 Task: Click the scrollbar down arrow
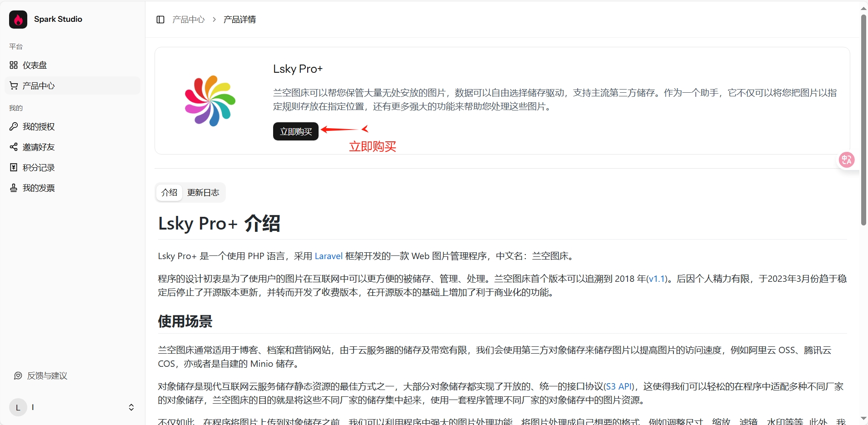coord(863,419)
